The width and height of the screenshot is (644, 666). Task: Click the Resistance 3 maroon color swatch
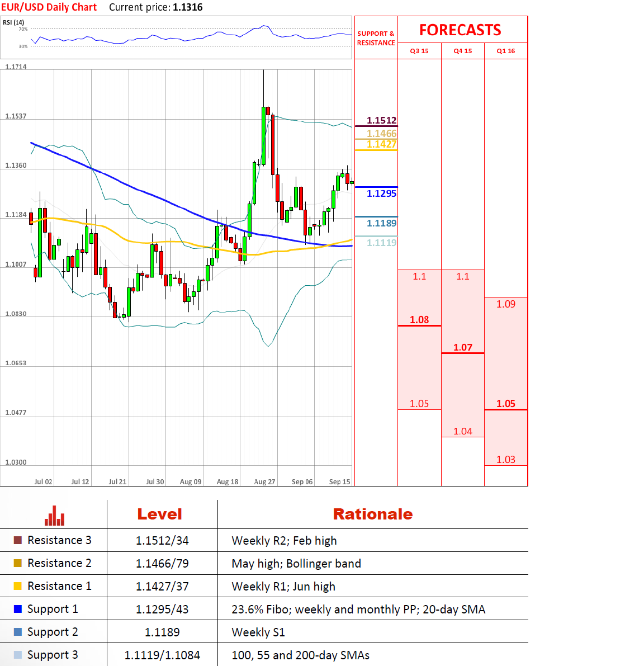click(x=18, y=540)
